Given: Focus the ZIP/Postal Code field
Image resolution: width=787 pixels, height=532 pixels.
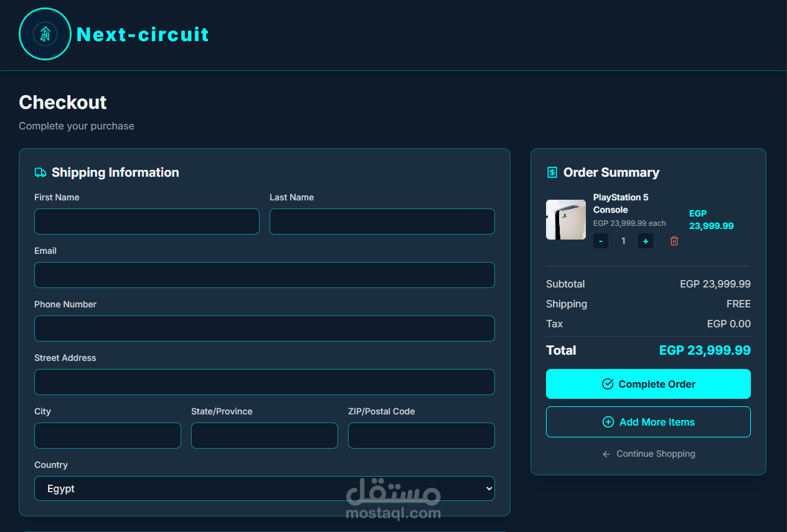Looking at the screenshot, I should [x=422, y=436].
